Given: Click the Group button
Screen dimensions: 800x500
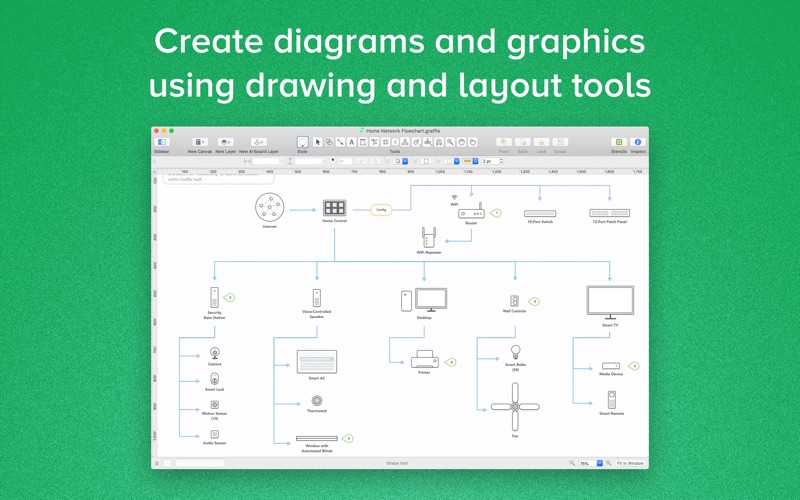Looking at the screenshot, I should point(560,143).
